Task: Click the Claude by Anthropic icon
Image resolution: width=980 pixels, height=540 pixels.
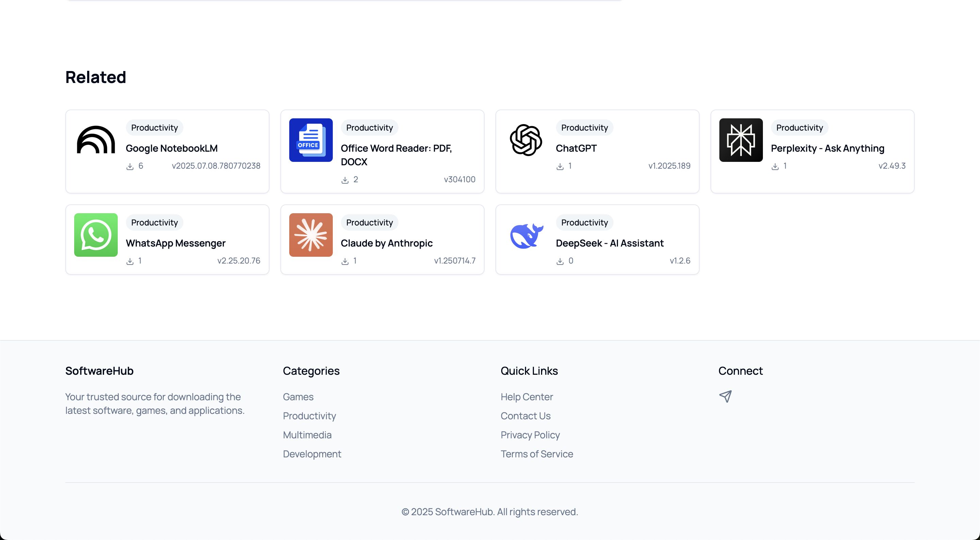Action: [x=311, y=235]
